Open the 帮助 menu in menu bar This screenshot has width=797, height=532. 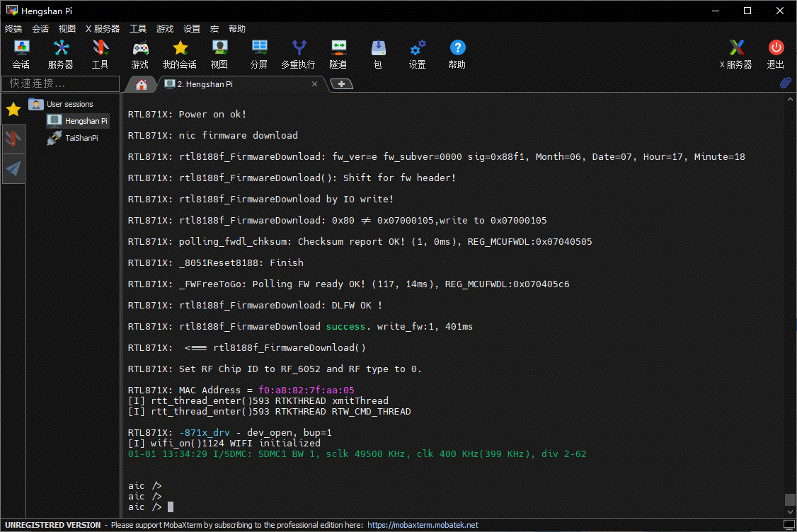click(237, 28)
